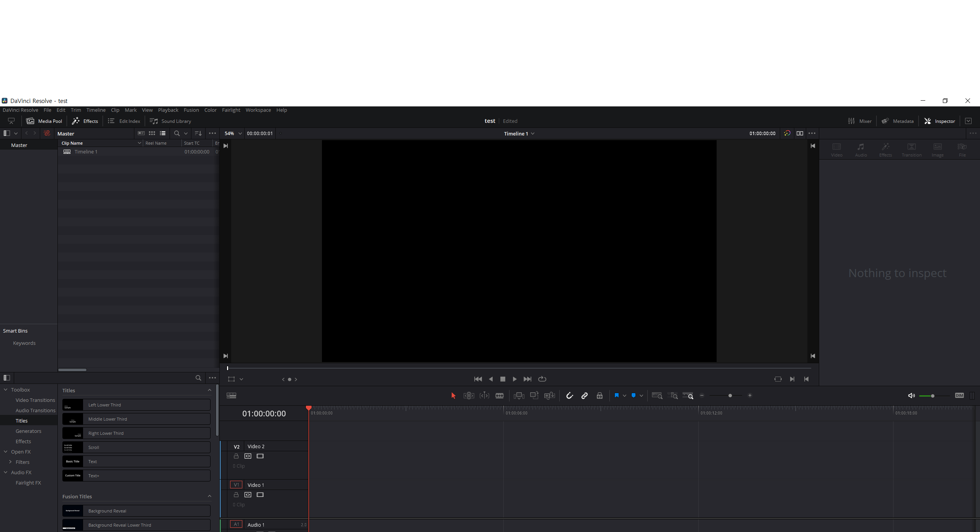Click Keywords under Smart Bins
980x532 pixels.
point(24,343)
